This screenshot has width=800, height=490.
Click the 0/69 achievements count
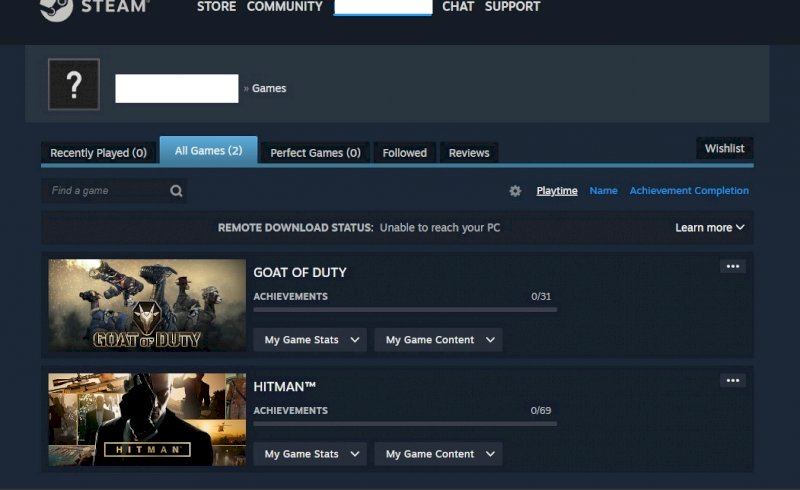[x=541, y=410]
